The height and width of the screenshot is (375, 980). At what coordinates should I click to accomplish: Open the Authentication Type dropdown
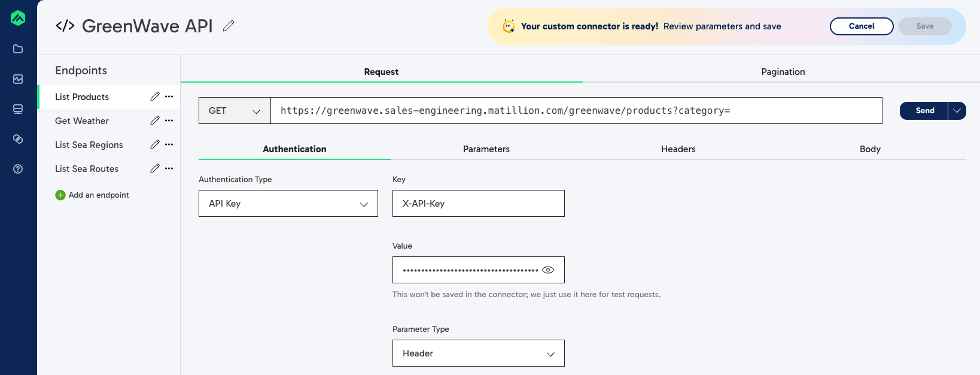click(x=288, y=204)
